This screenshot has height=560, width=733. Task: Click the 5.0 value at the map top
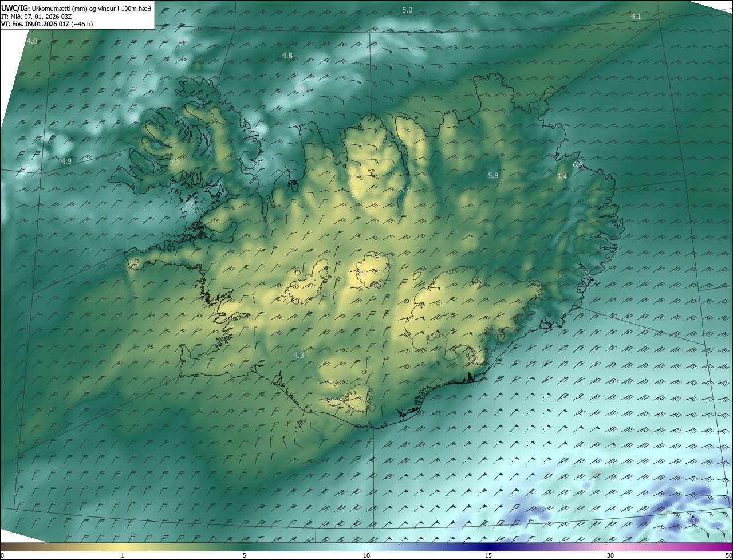click(407, 10)
